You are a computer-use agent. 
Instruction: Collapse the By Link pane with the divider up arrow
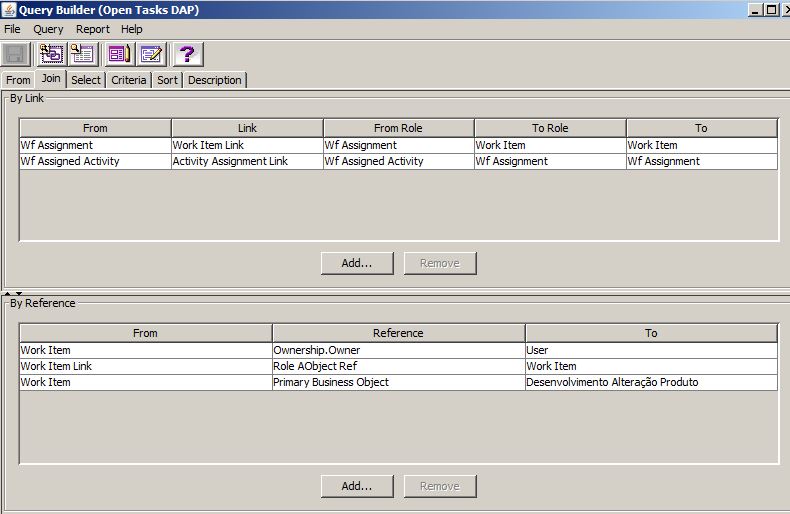(x=8, y=293)
